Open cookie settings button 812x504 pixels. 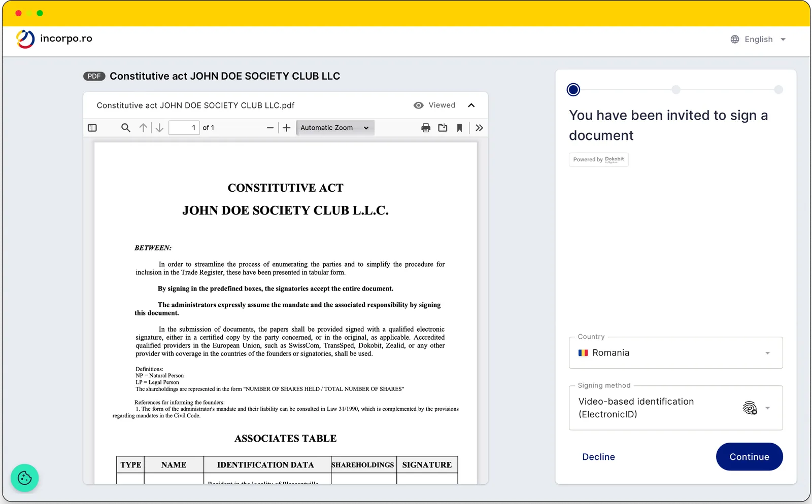(24, 478)
